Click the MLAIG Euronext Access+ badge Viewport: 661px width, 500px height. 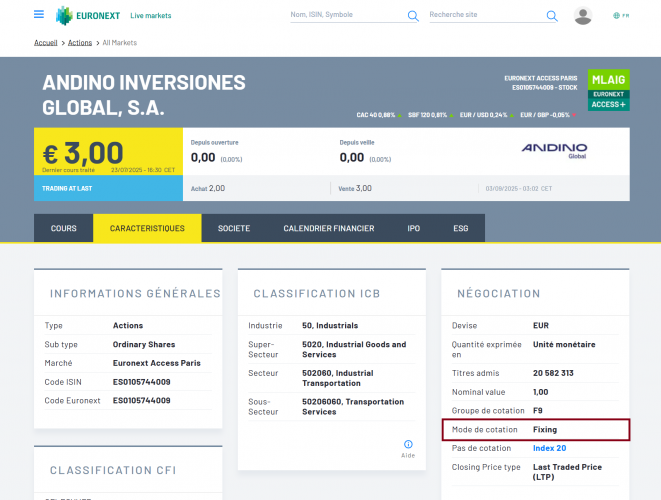[x=608, y=90]
